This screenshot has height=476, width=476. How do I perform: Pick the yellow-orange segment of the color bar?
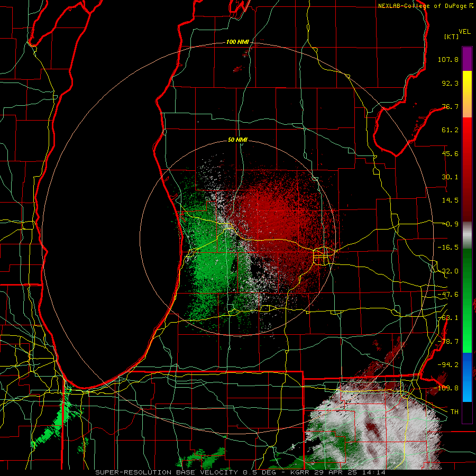click(x=467, y=94)
